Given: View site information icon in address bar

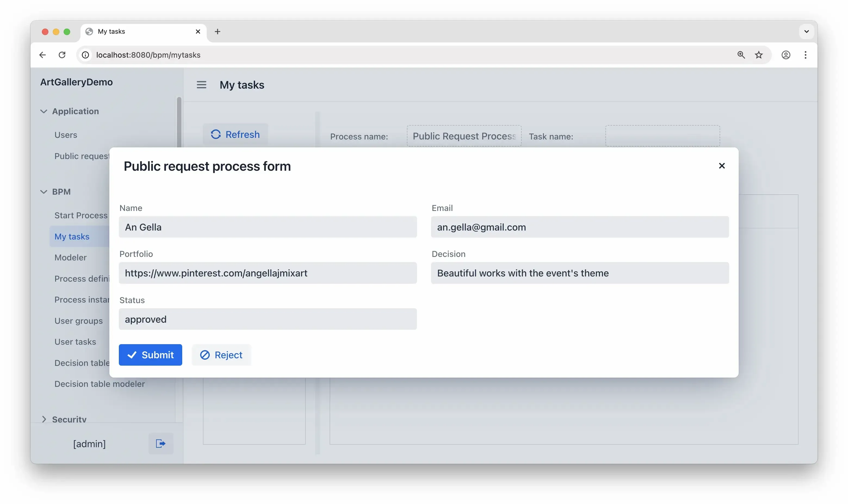Looking at the screenshot, I should tap(86, 55).
